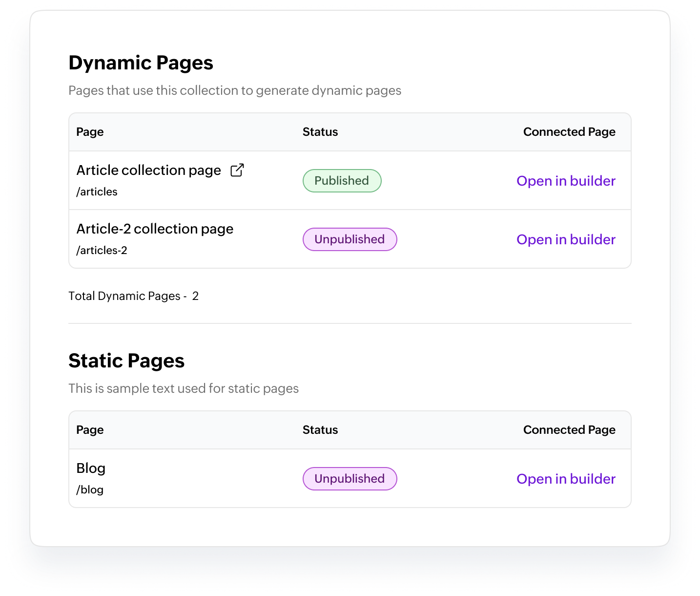Viewport: 700px width, 596px height.
Task: Click Unpublished badge for Blog page
Action: click(x=350, y=479)
